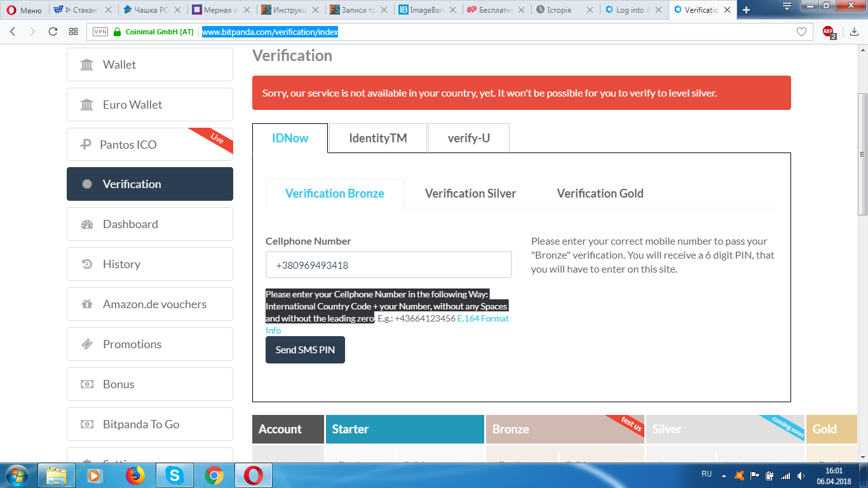
Task: Open Chrome from the taskbar
Action: (x=214, y=475)
